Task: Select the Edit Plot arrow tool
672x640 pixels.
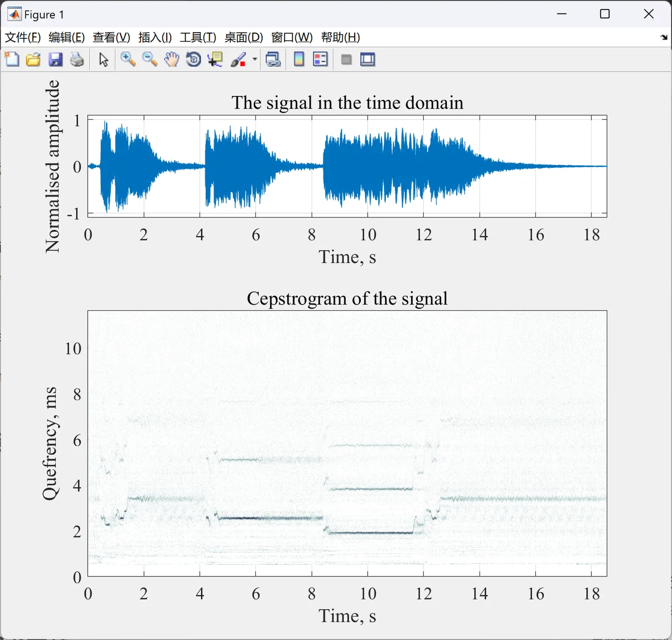Action: 103,60
